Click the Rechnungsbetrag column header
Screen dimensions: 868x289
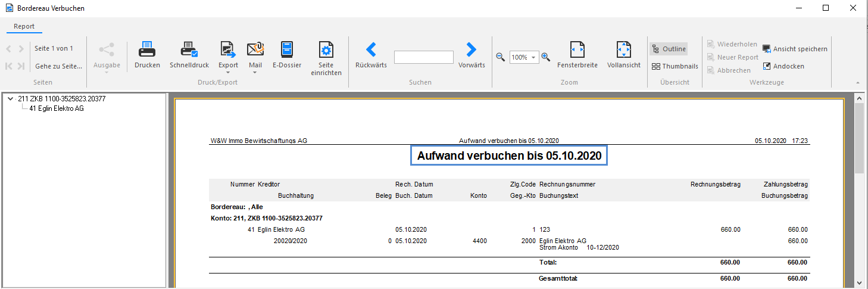pos(716,185)
